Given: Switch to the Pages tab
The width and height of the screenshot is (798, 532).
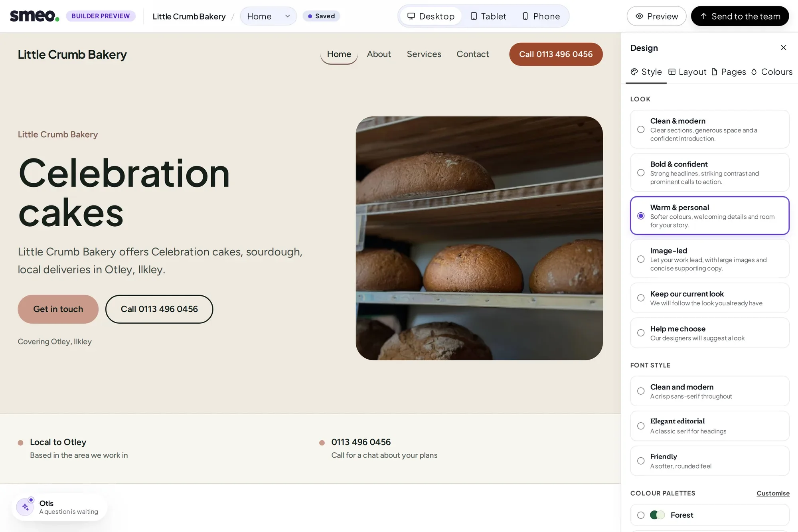Looking at the screenshot, I should [729, 72].
